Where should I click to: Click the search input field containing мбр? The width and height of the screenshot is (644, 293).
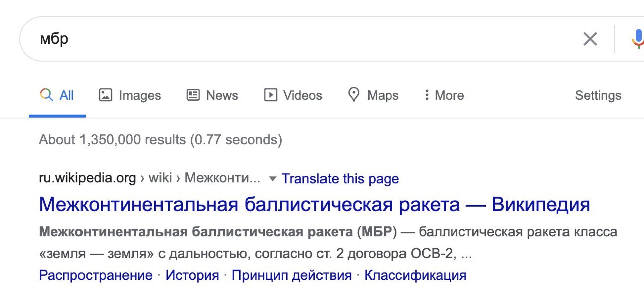(x=302, y=39)
